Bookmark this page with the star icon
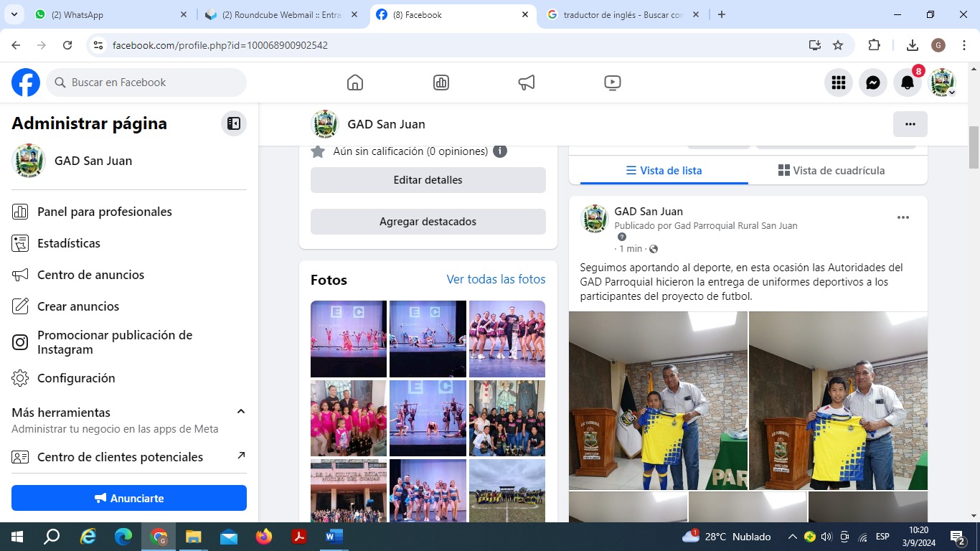This screenshot has width=980, height=551. pyautogui.click(x=837, y=45)
